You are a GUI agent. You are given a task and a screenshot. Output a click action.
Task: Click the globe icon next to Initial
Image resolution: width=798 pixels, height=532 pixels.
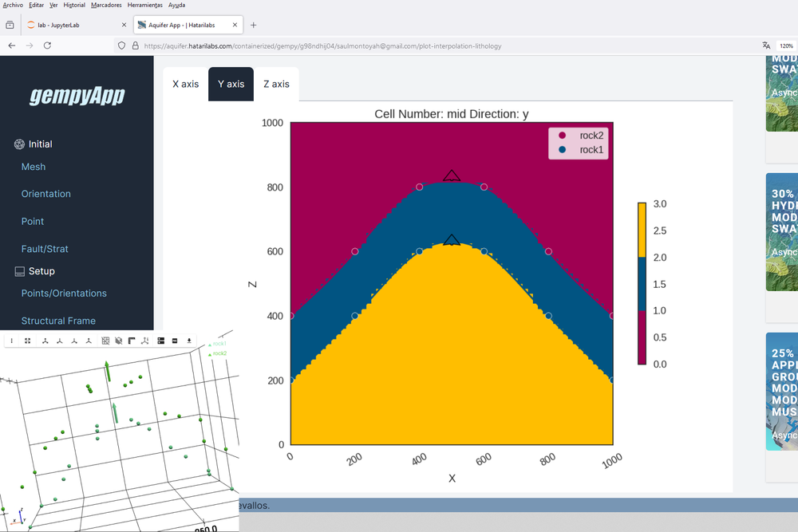tap(19, 144)
